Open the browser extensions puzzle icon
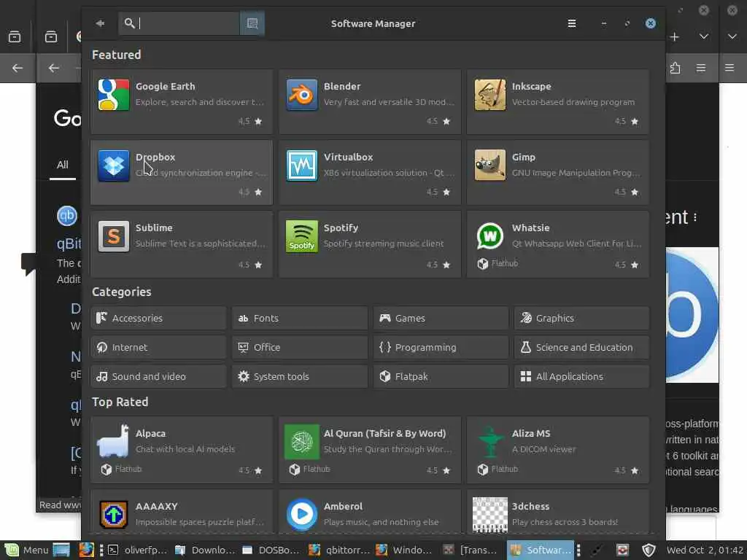This screenshot has width=747, height=560. (675, 68)
